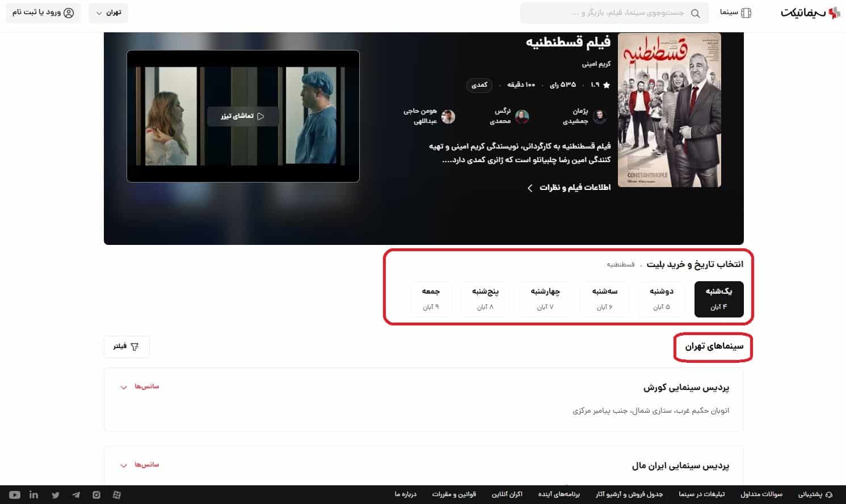The width and height of the screenshot is (846, 504).
Task: Click the filter funnel icon on فیلتر button
Action: (x=134, y=346)
